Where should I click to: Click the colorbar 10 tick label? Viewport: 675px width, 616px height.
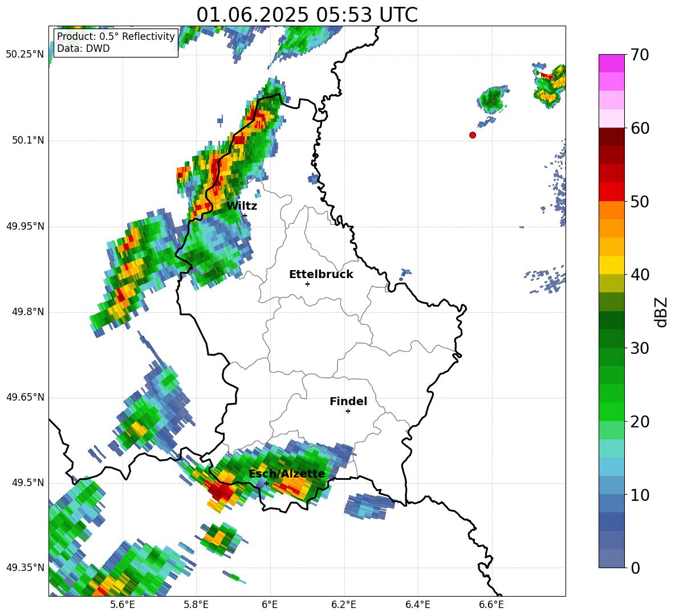tap(640, 495)
